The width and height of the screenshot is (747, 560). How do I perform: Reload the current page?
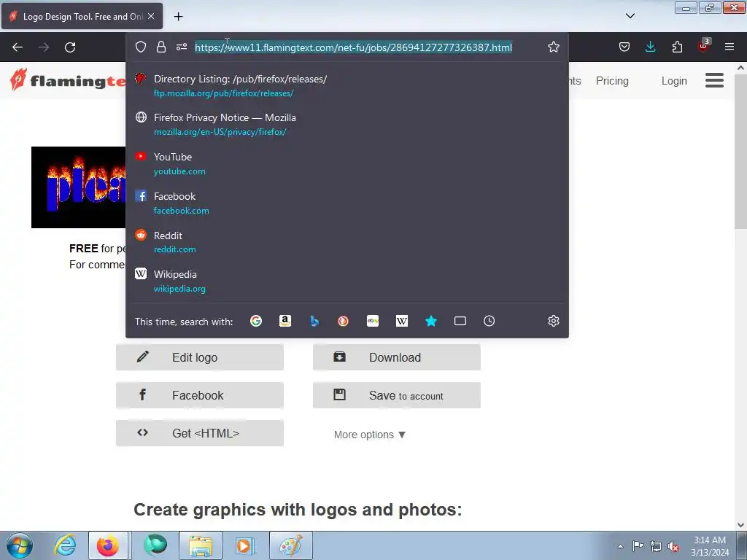pos(70,47)
